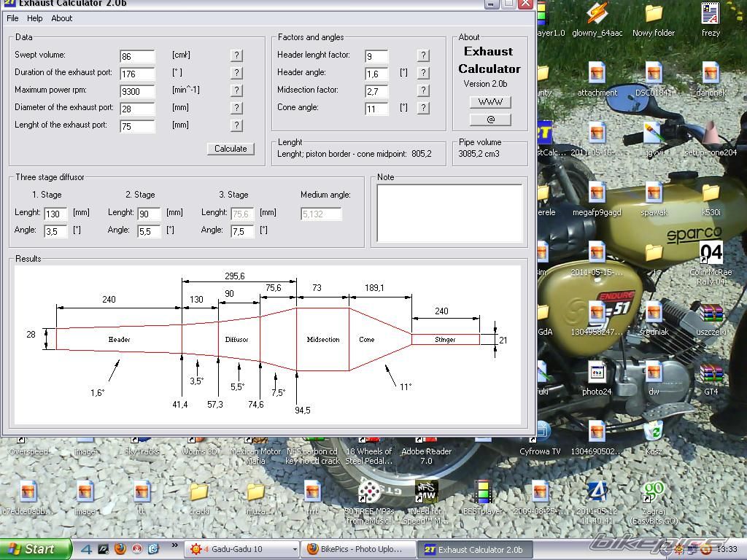Image resolution: width=747 pixels, height=560 pixels.
Task: Expand the quick launch overflow chevron
Action: point(174,545)
